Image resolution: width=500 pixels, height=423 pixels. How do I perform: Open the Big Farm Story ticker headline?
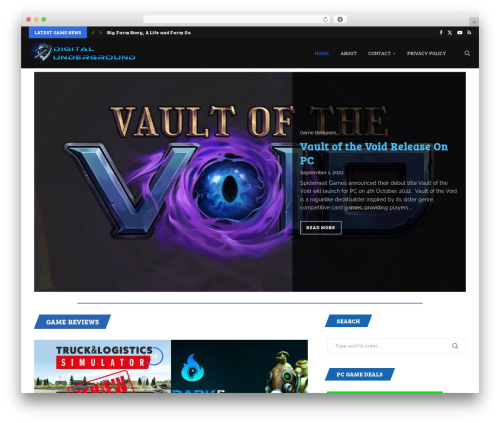[149, 33]
